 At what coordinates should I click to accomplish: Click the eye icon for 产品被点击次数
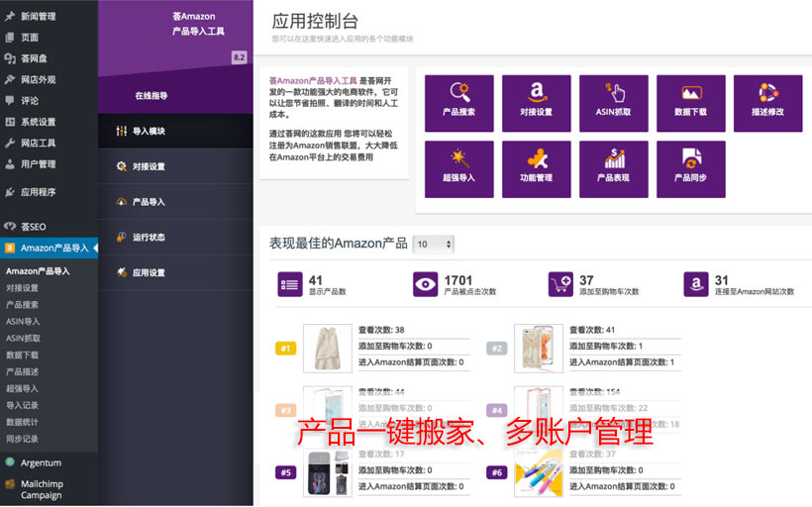coord(426,285)
